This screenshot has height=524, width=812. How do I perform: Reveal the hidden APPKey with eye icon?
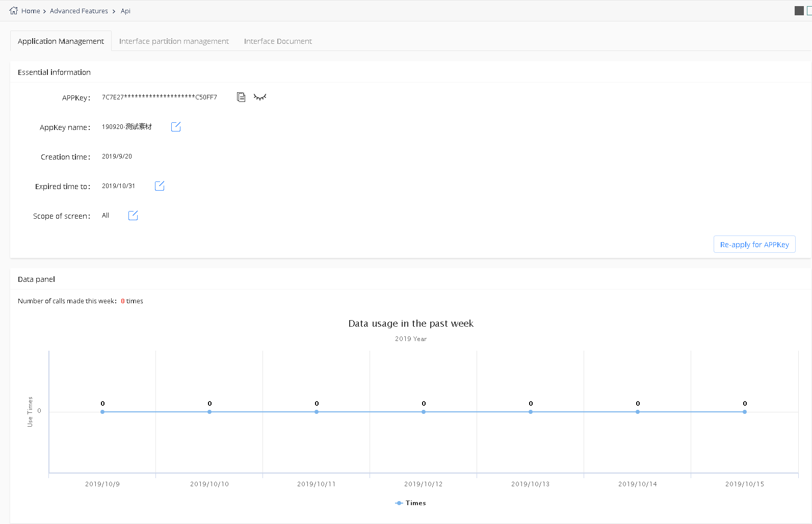pos(260,97)
